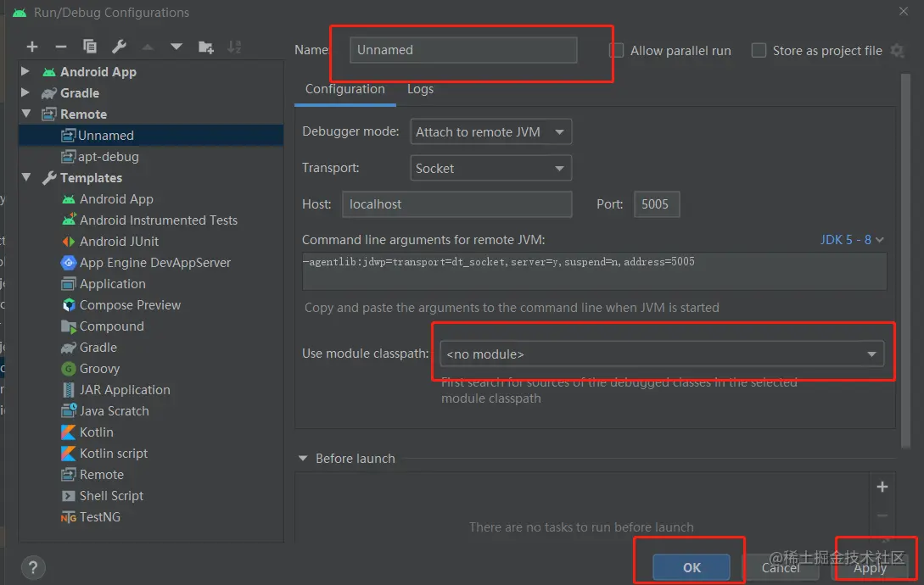
Task: Collapse the Before launch section
Action: 303,459
